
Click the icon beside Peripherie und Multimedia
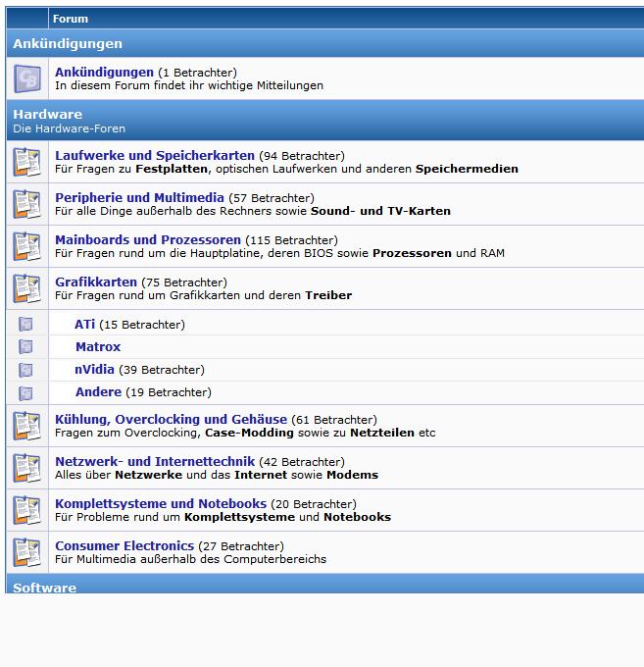tap(26, 204)
